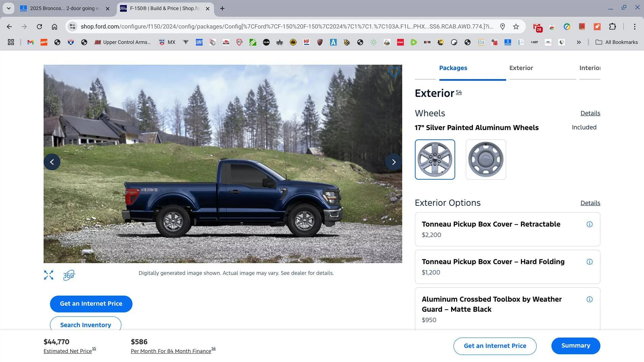This screenshot has height=362, width=644.
Task: Open a new browser tab
Action: coord(222,8)
